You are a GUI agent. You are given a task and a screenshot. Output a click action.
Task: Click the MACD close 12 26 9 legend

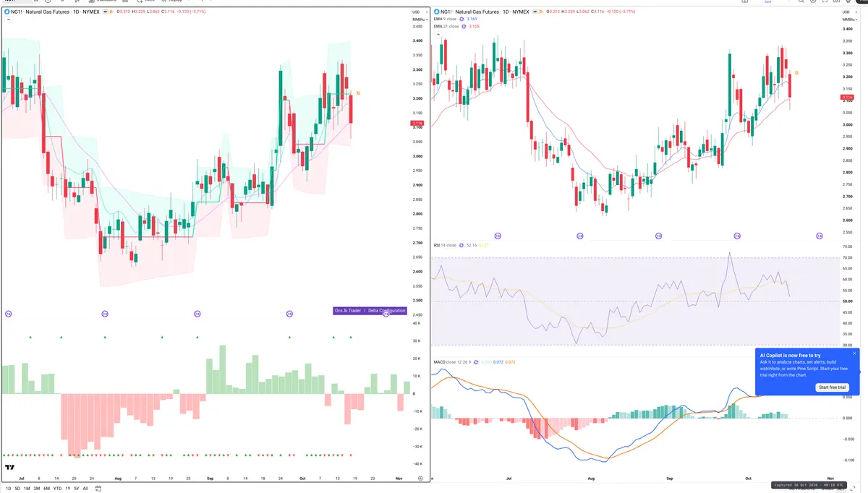[453, 361]
